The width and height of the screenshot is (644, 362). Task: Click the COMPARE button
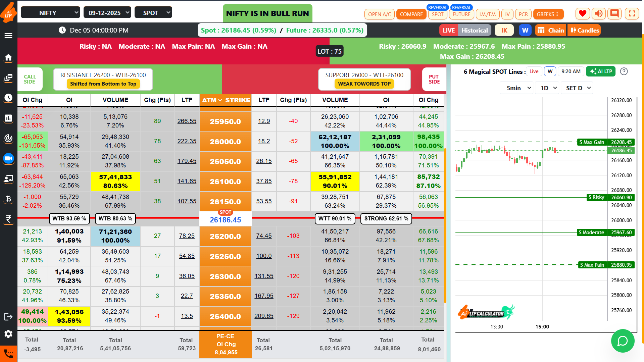pyautogui.click(x=411, y=14)
